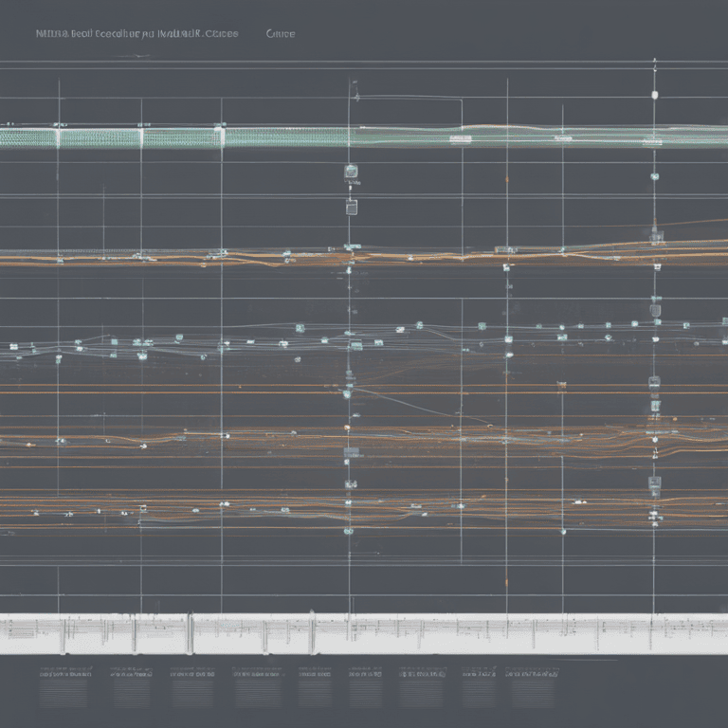The width and height of the screenshot is (728, 728).
Task: Select the fourth legend block in the bottom row
Action: click(257, 686)
